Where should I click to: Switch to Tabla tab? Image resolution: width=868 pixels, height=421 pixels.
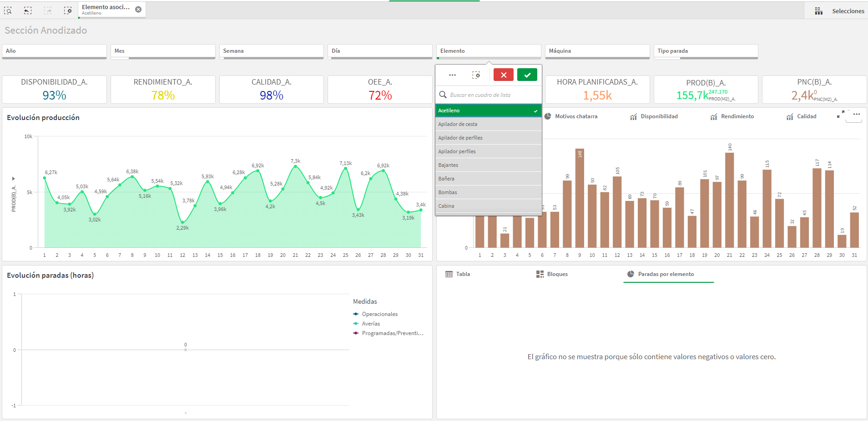point(458,274)
